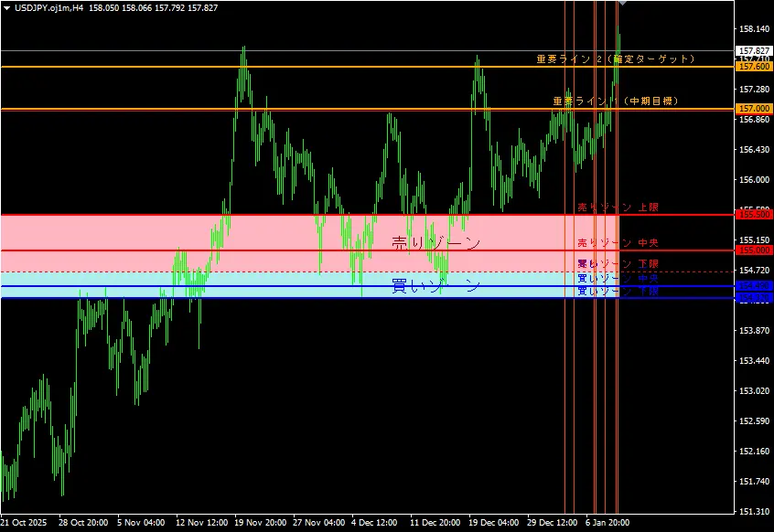
Task: Select the 重要ライン 2 (確定ターゲット) label
Action: coord(615,59)
